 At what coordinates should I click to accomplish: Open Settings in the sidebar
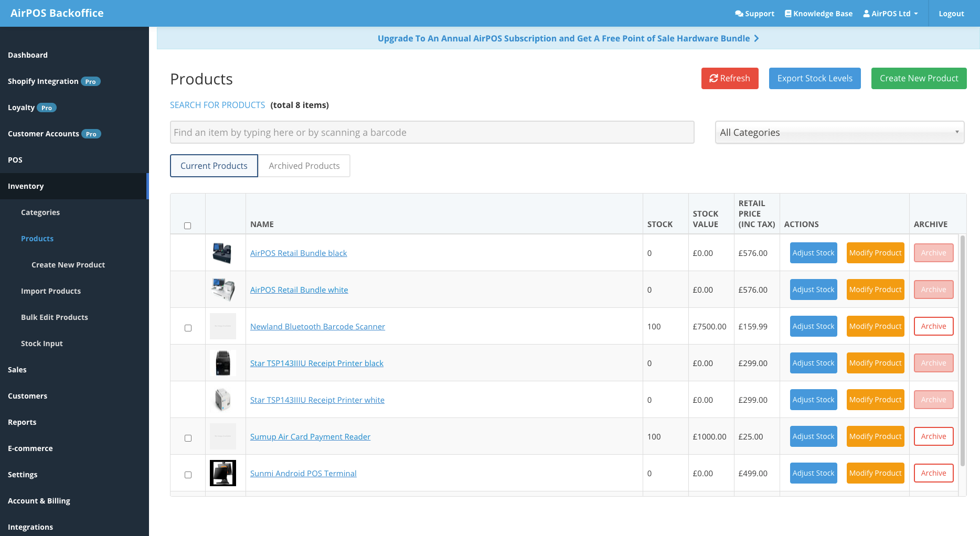[23, 475]
